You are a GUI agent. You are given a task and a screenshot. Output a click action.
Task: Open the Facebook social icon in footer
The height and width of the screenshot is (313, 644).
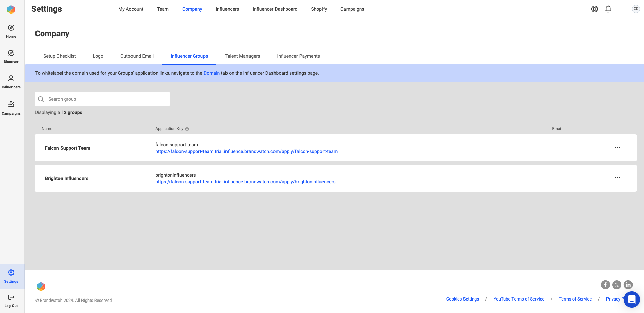pos(605,285)
